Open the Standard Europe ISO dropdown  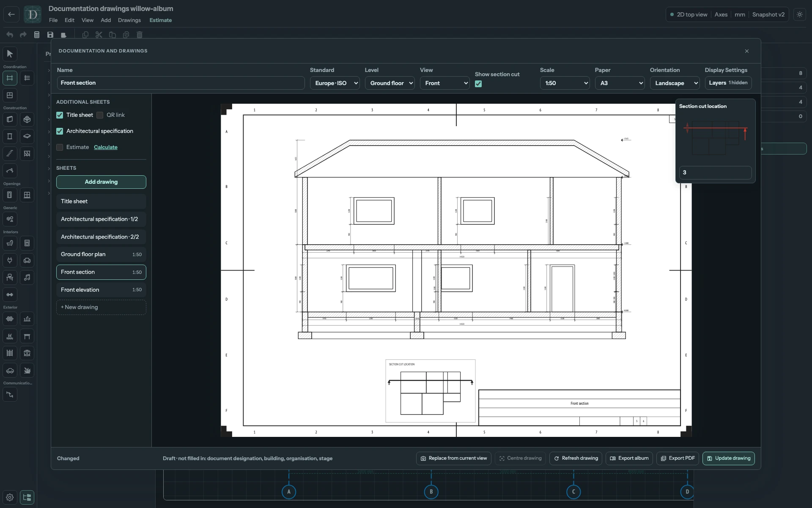click(335, 83)
